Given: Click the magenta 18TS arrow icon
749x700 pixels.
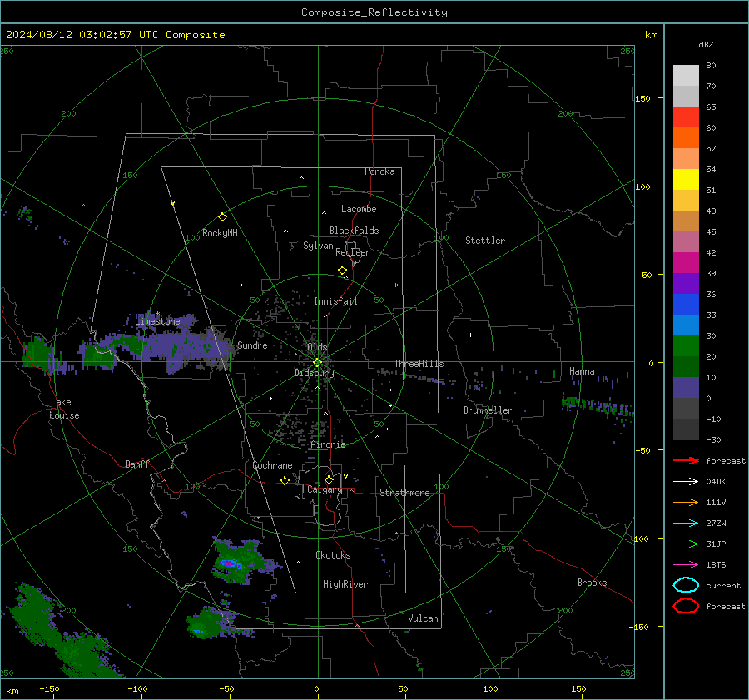Looking at the screenshot, I should tap(686, 565).
